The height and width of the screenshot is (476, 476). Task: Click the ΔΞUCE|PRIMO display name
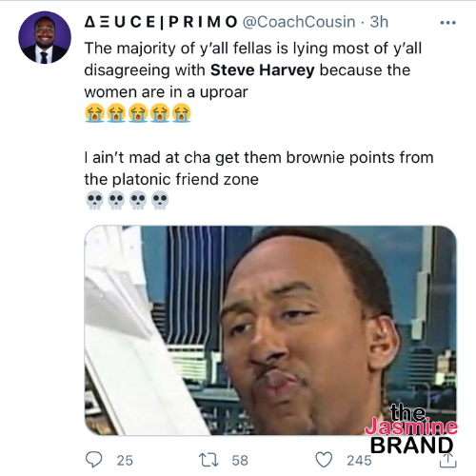tap(161, 22)
